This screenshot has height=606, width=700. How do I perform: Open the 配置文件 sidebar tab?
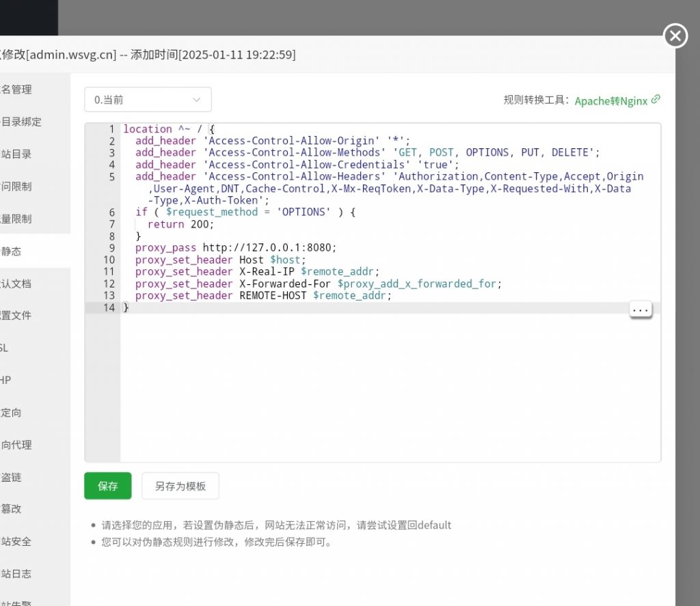[x=16, y=316]
